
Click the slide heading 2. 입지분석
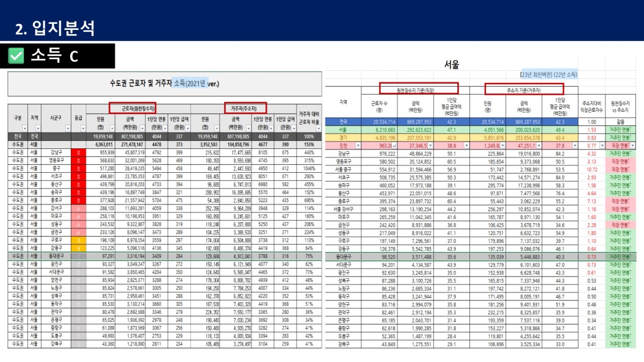55,28
